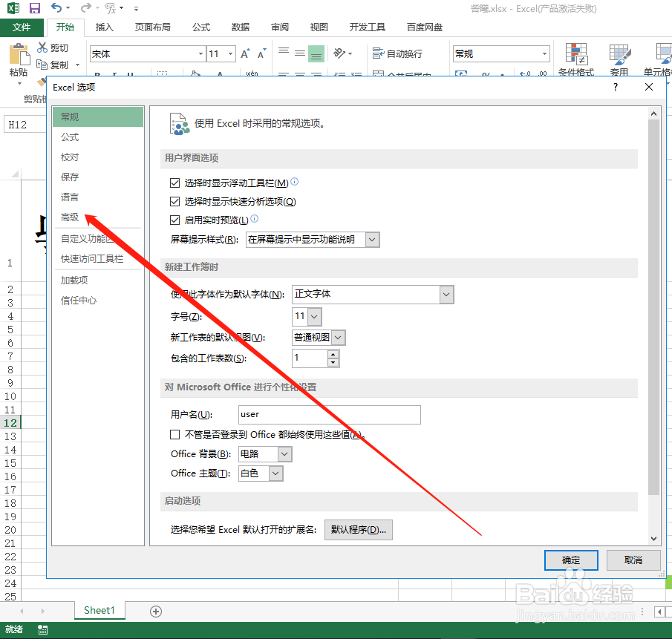Open the ribbon font name 宋体 dropdown
672x639 pixels.
coord(200,54)
